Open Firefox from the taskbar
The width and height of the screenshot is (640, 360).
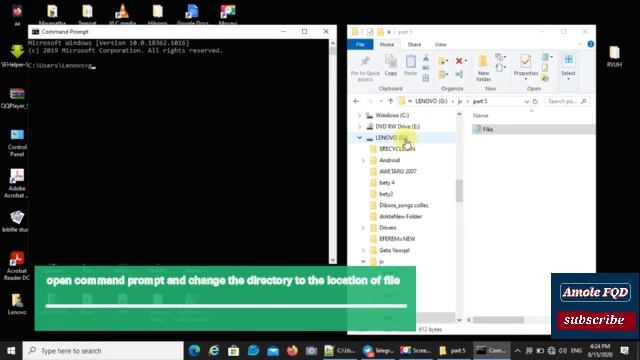292,351
